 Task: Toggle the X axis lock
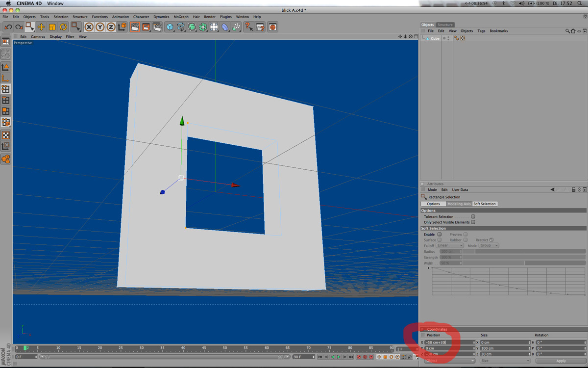point(89,27)
